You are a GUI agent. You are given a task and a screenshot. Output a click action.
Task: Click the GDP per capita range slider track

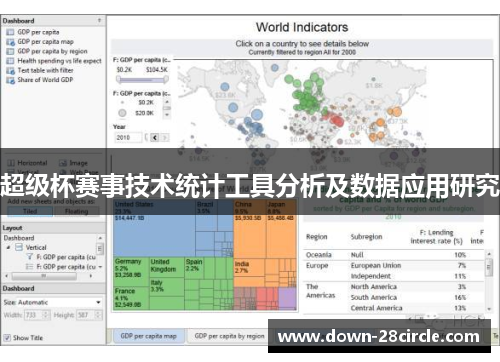click(142, 79)
